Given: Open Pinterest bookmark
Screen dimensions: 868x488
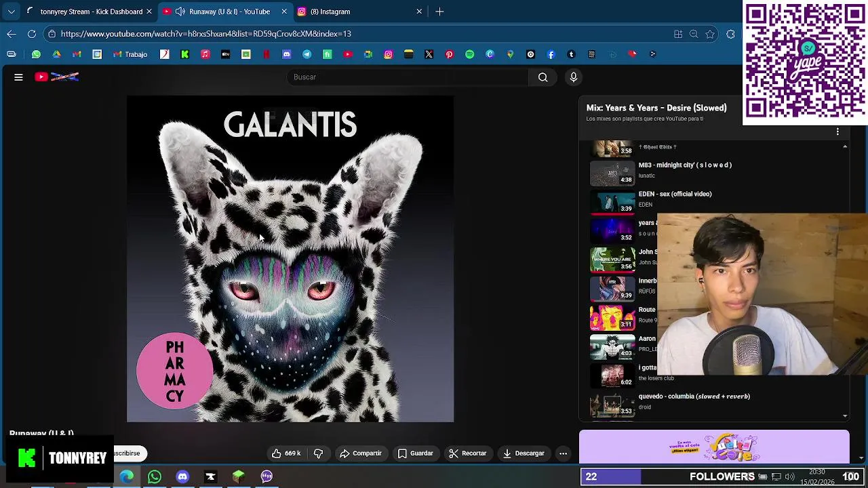Looking at the screenshot, I should [449, 54].
